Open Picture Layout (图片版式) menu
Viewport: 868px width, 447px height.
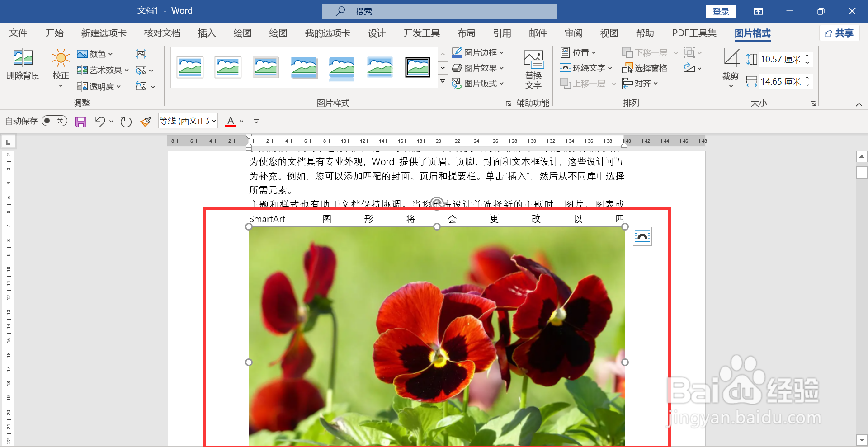(x=478, y=83)
